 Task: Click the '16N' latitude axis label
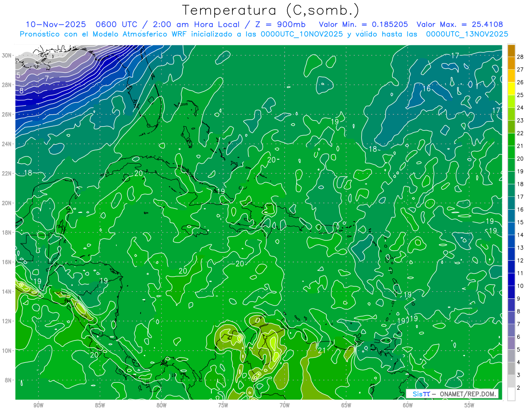pos(7,262)
